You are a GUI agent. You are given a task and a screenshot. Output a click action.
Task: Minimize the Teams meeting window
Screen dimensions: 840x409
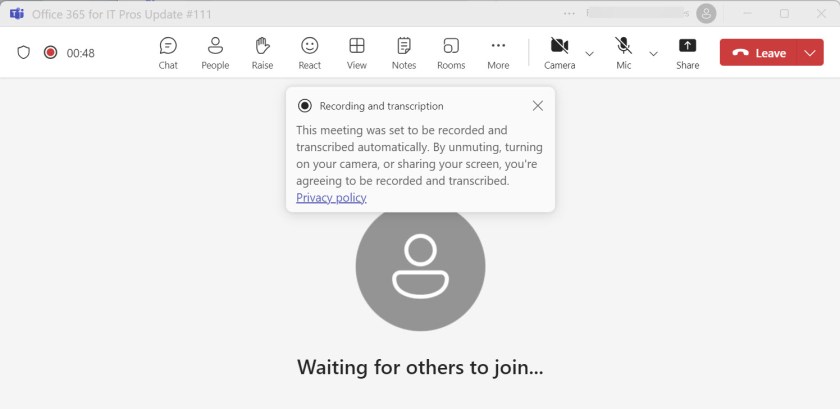747,13
